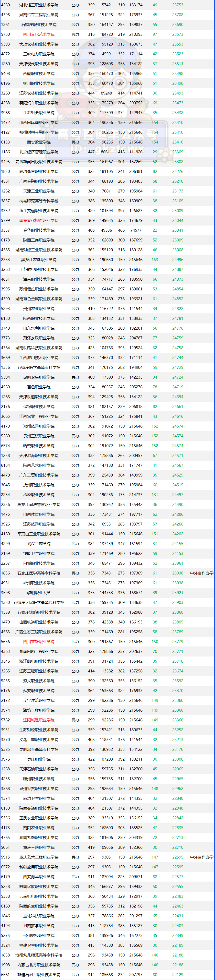Screen dimensions: 215x980
Task: Click red school name 四川文轩职业学院
Action: [39, 642]
